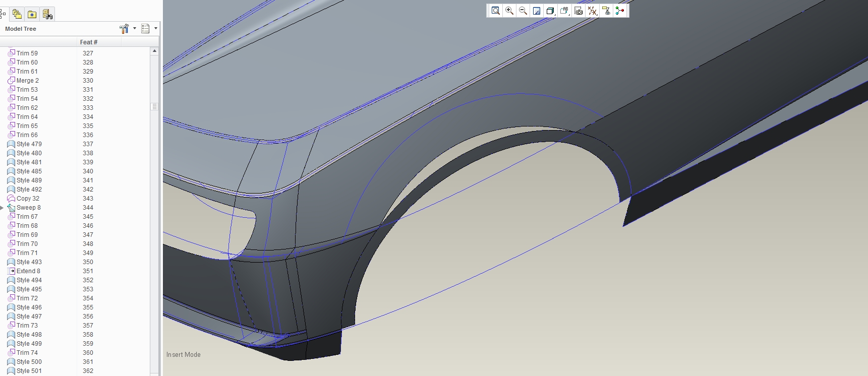868x376 pixels.
Task: Select the Style 501 feature
Action: coord(29,371)
